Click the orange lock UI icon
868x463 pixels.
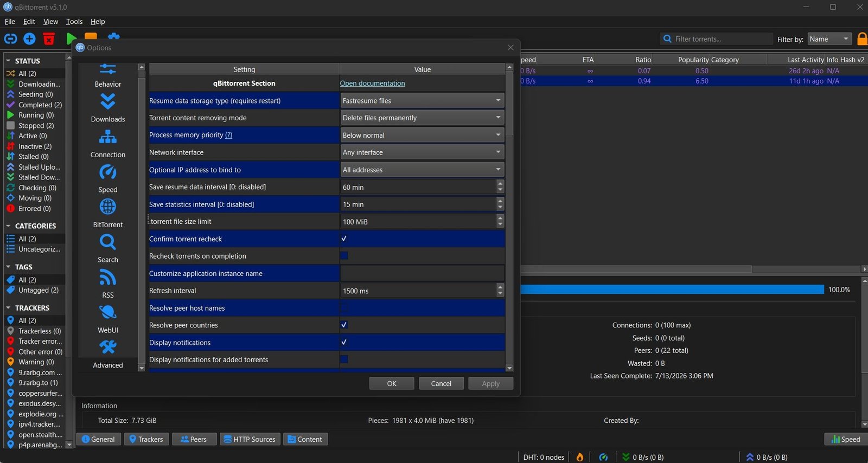click(x=862, y=39)
